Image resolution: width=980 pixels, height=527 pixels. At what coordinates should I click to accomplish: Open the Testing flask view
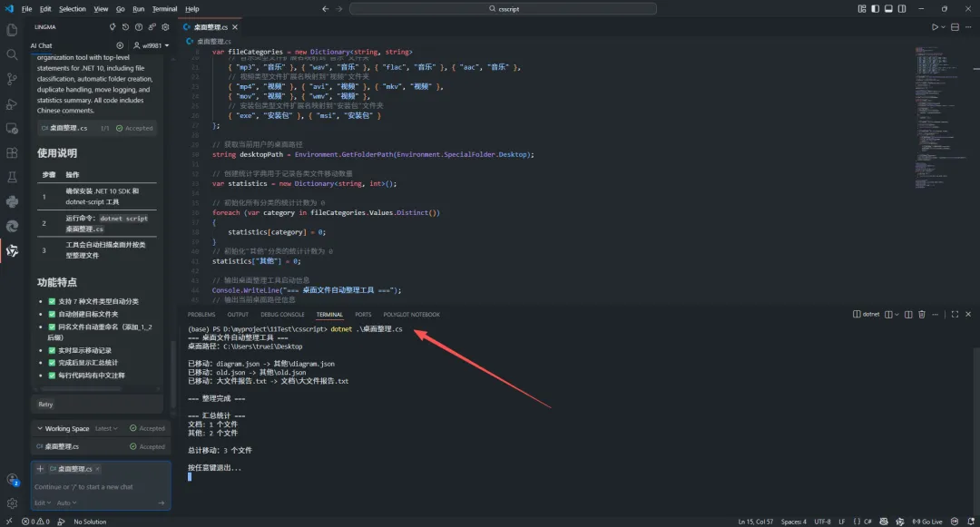[x=12, y=178]
